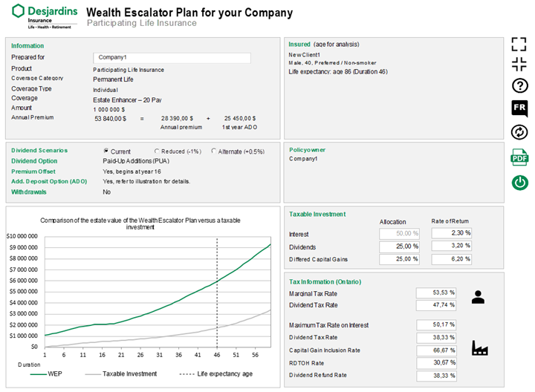Click the Life expectancy: age 86 text
Image resolution: width=535 pixels, height=392 pixels.
(338, 71)
